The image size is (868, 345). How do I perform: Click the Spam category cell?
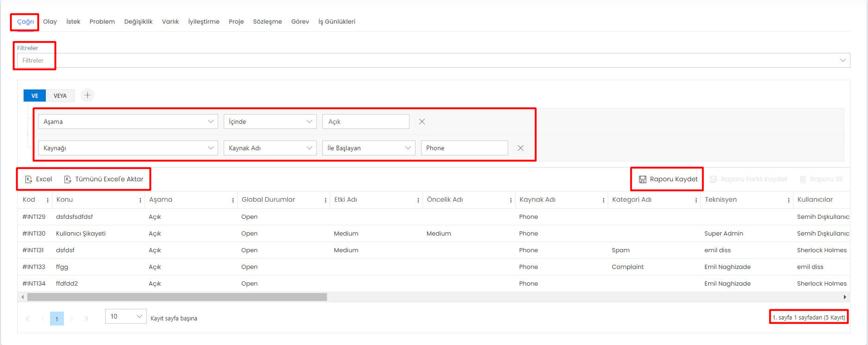point(621,250)
